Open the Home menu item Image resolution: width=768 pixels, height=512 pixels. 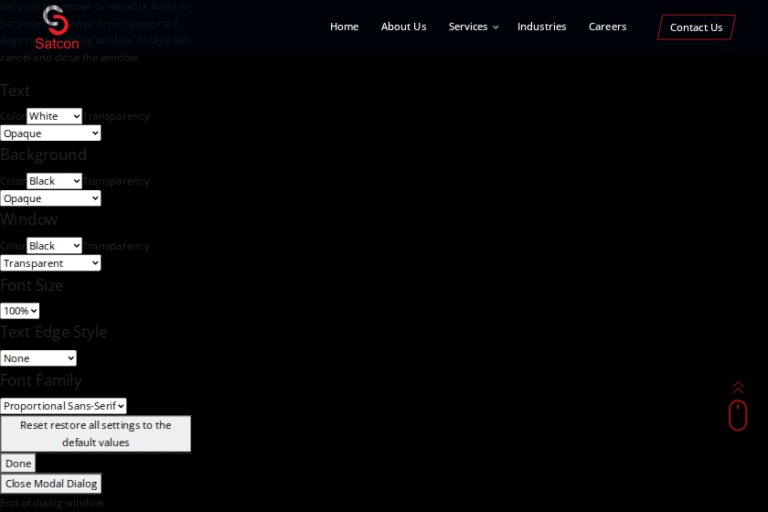click(344, 27)
